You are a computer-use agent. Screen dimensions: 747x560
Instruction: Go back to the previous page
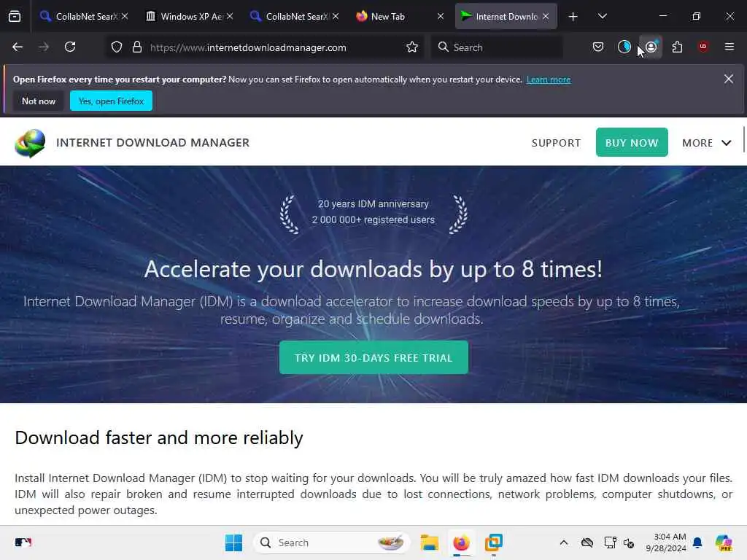18,47
